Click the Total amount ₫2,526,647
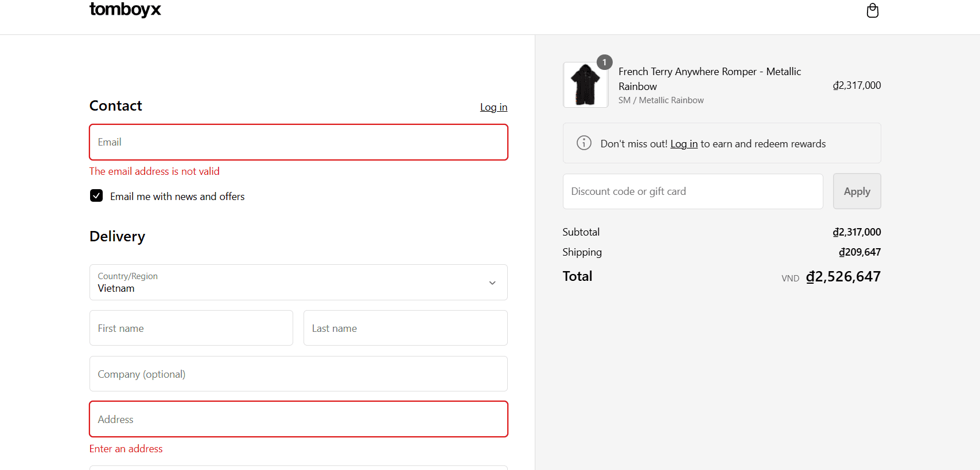The height and width of the screenshot is (470, 980). coord(843,277)
